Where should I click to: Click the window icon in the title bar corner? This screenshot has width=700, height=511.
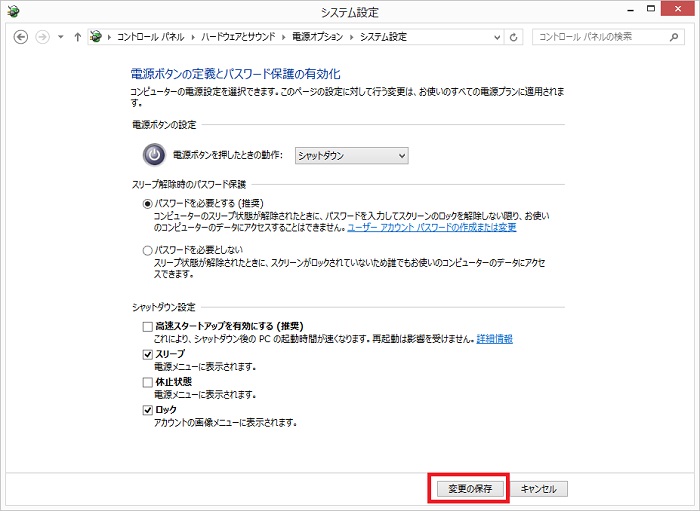coord(12,11)
